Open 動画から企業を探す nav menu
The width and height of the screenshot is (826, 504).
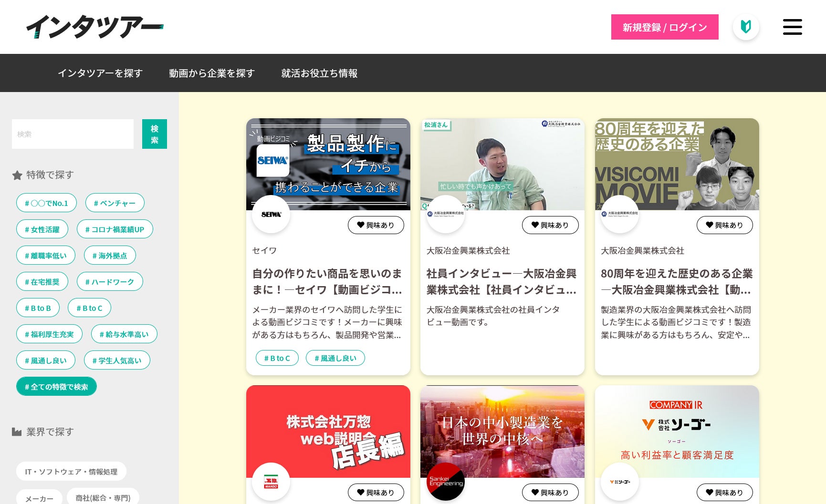point(212,73)
